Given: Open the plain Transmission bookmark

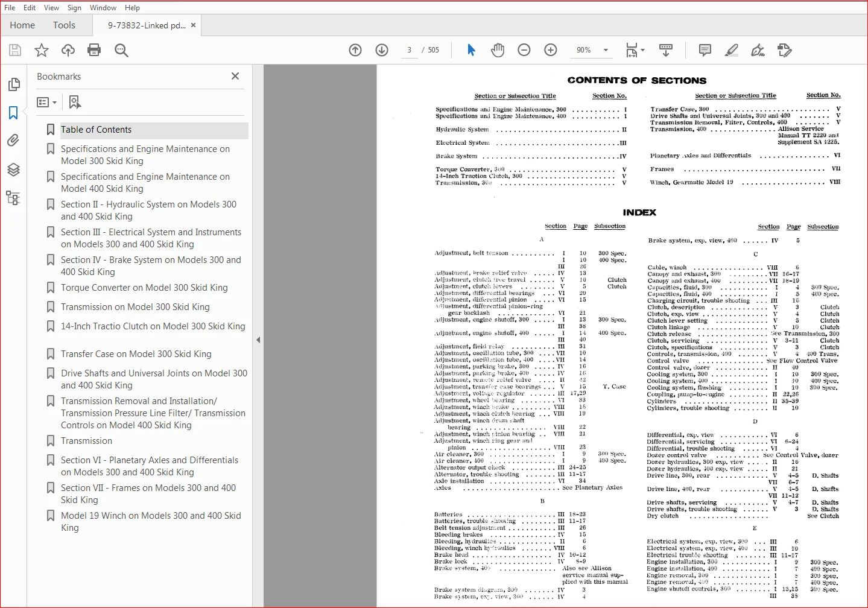Looking at the screenshot, I should click(x=86, y=441).
